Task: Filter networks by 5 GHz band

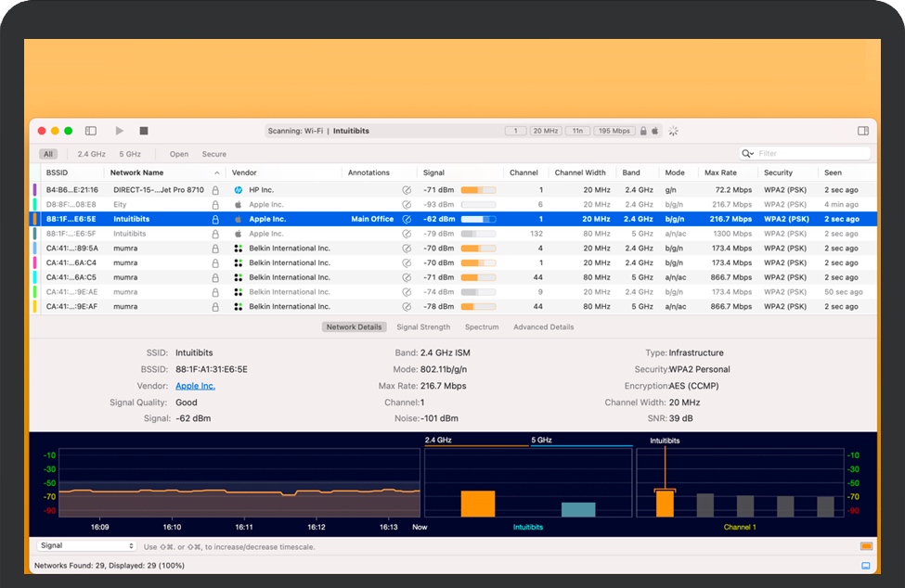Action: 130,154
